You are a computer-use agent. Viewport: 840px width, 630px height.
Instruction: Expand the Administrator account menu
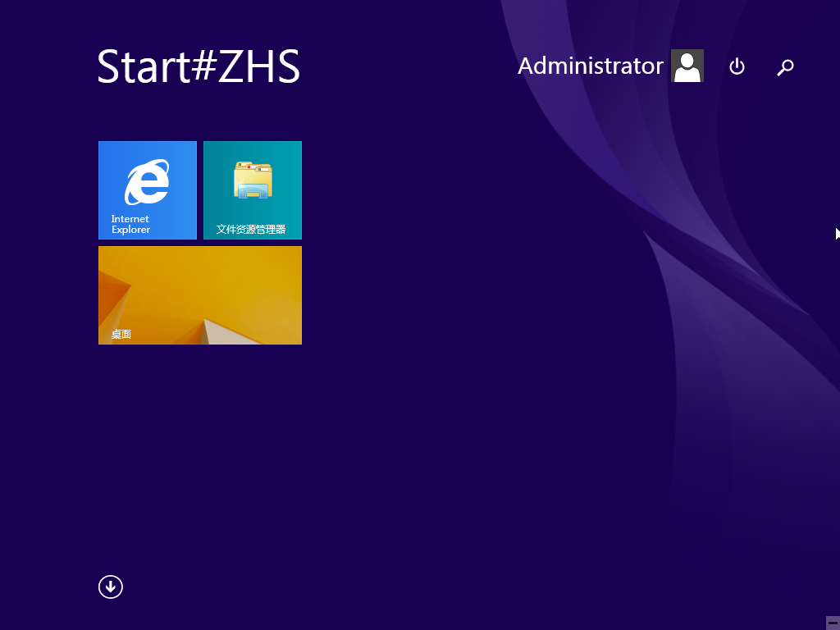coord(590,66)
